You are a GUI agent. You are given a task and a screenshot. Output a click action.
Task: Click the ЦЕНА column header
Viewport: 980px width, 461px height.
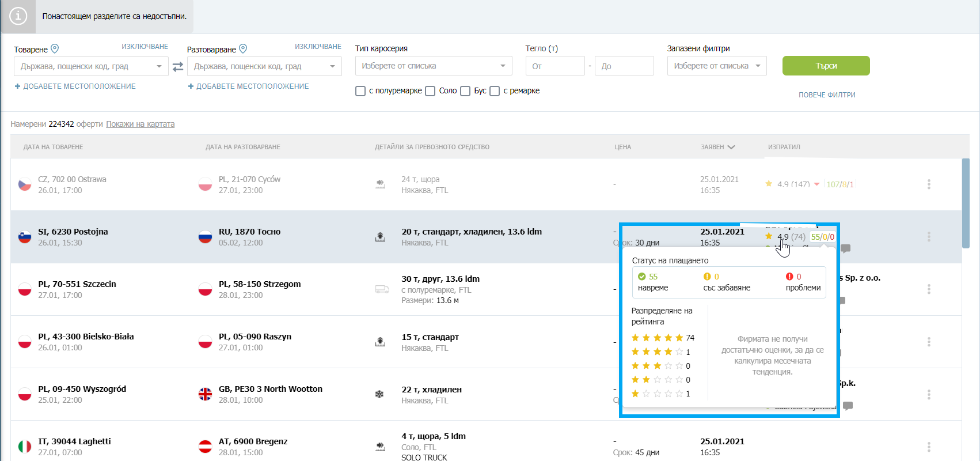pyautogui.click(x=622, y=147)
